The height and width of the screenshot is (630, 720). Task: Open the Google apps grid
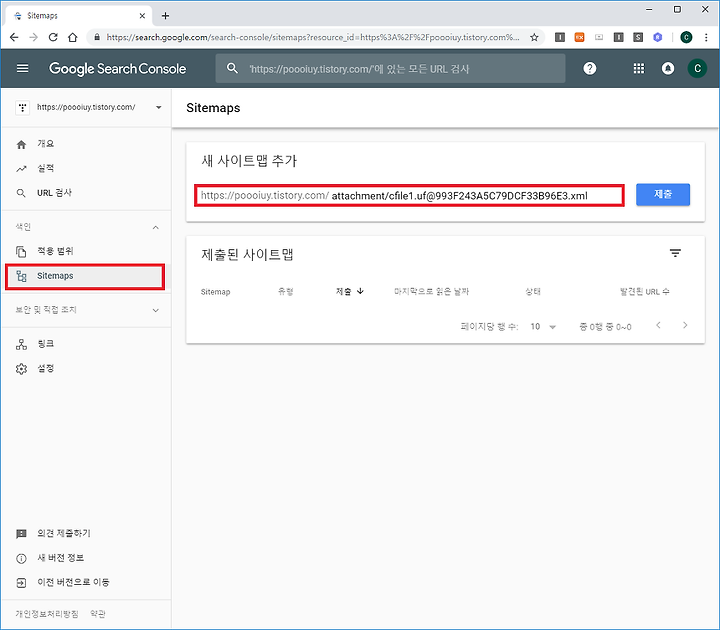639,68
